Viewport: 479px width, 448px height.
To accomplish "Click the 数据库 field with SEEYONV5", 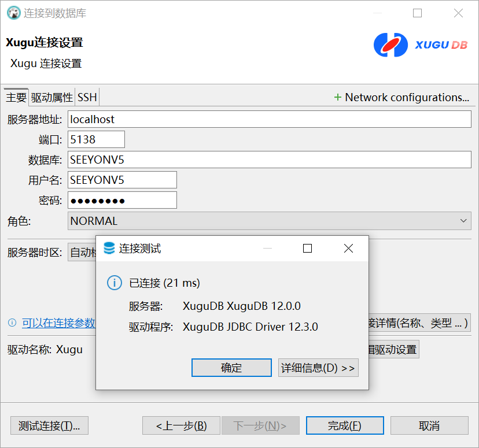I will tap(270, 160).
